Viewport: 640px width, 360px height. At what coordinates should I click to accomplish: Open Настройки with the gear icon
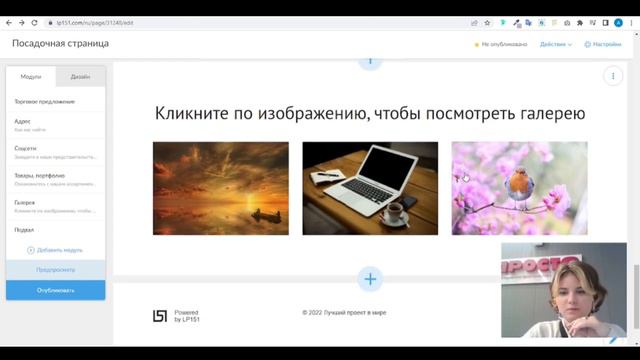click(x=603, y=44)
